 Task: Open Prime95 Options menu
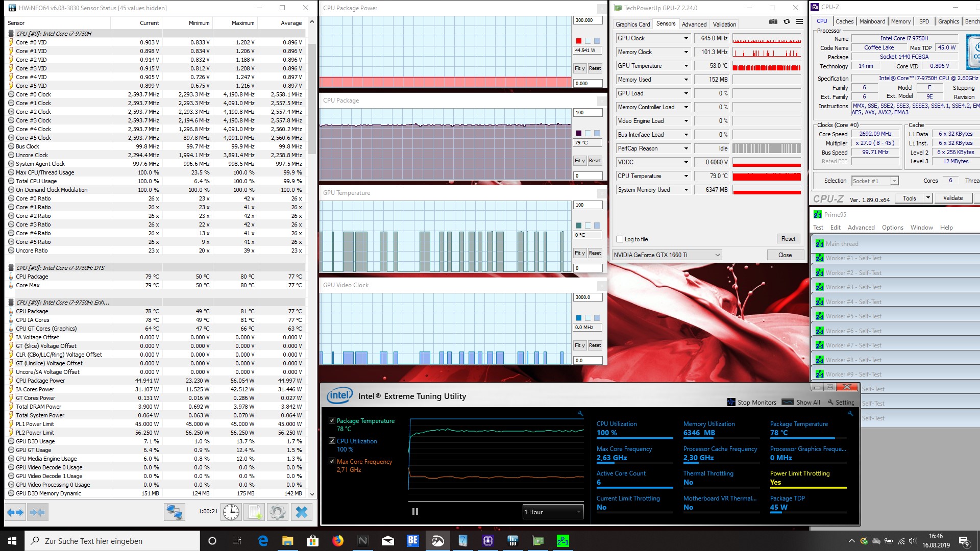click(x=892, y=228)
